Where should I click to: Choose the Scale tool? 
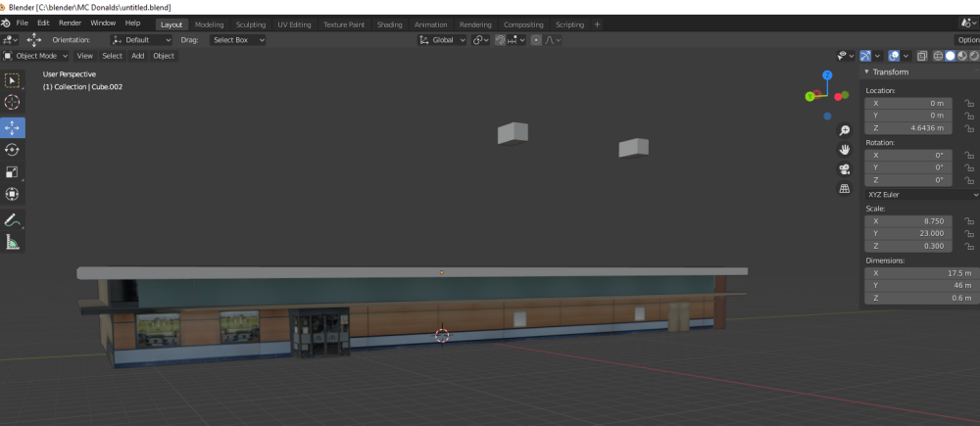click(12, 172)
